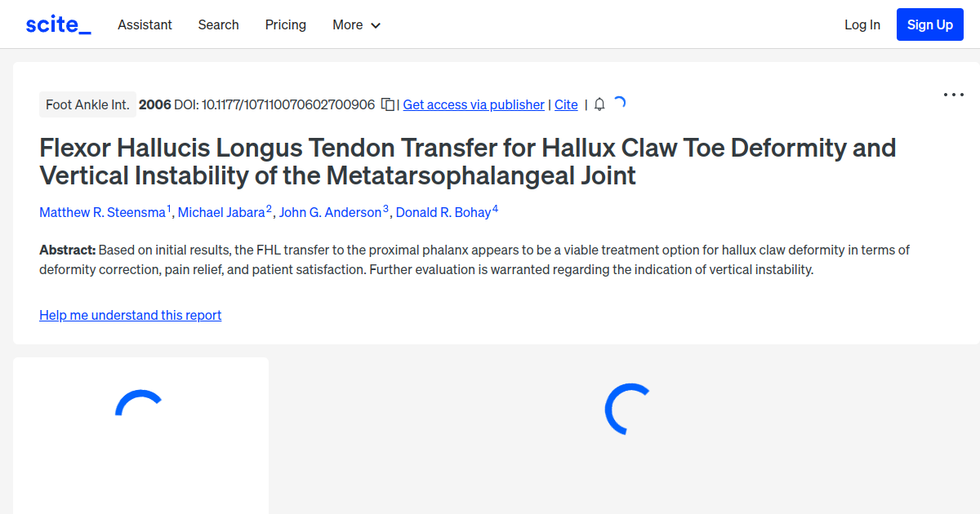Select Search in the navigation bar
Image resolution: width=980 pixels, height=514 pixels.
218,25
